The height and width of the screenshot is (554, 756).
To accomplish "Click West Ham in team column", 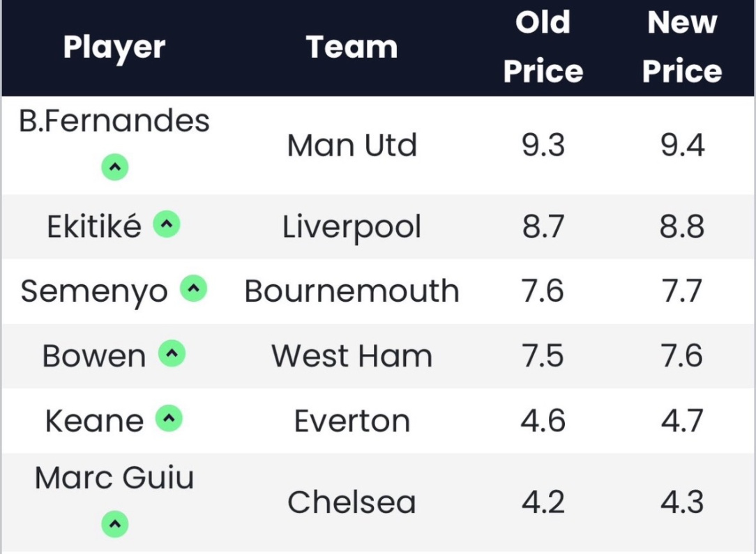I will tap(351, 356).
